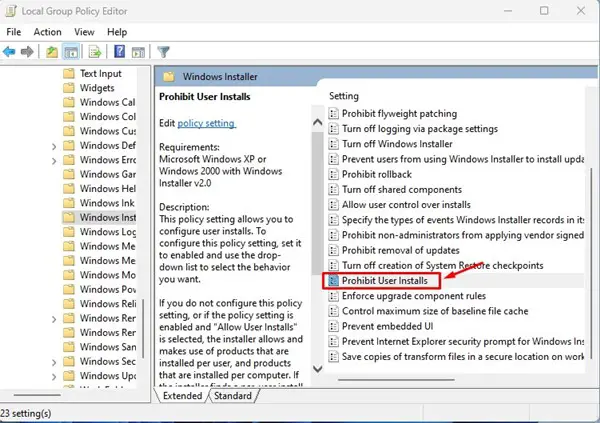600x423 pixels.
Task: Click the Forward arrow toolbar icon
Action: (x=27, y=52)
